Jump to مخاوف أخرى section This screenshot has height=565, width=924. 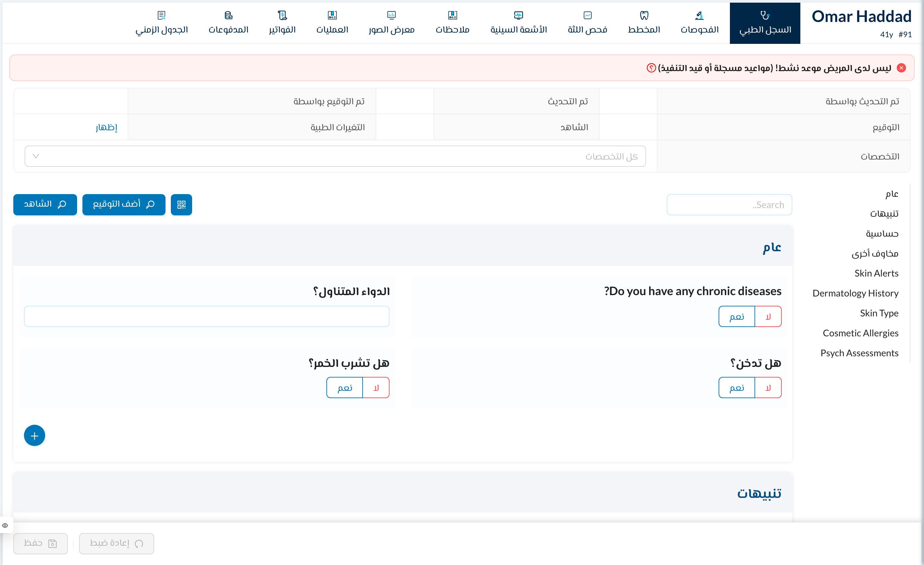pos(875,254)
